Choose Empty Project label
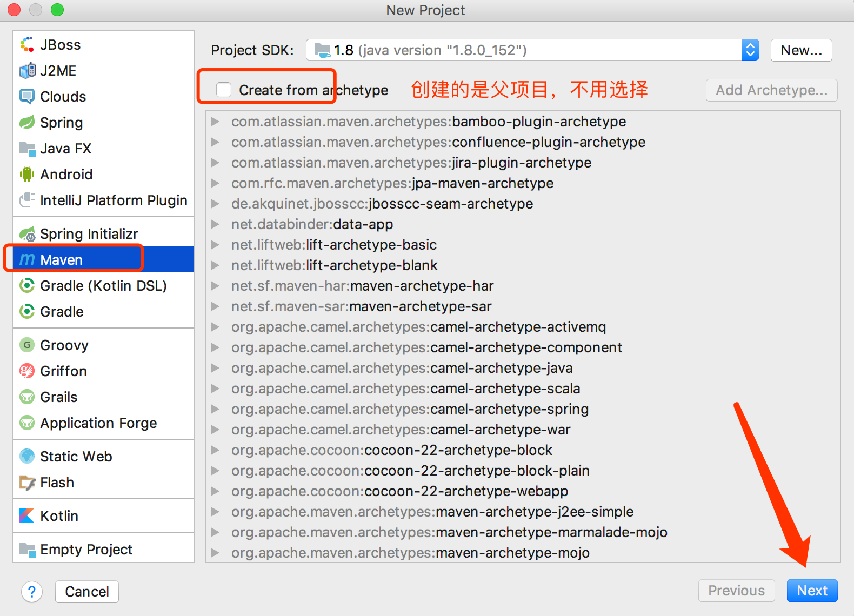Viewport: 854px width, 616px height. [86, 550]
